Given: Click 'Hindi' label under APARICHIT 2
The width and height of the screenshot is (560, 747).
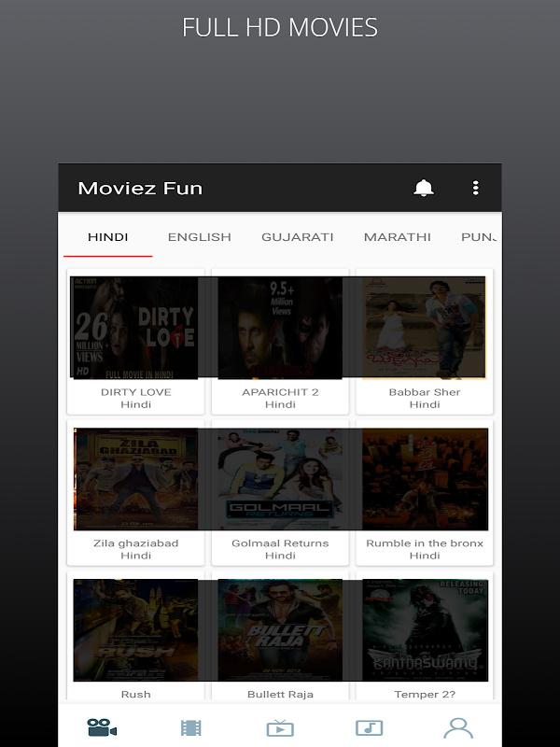Looking at the screenshot, I should pos(280,404).
